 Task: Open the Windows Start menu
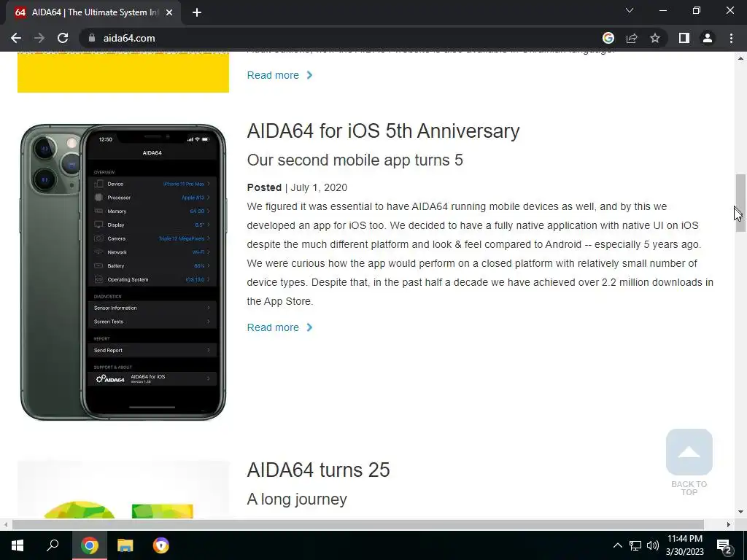point(18,545)
